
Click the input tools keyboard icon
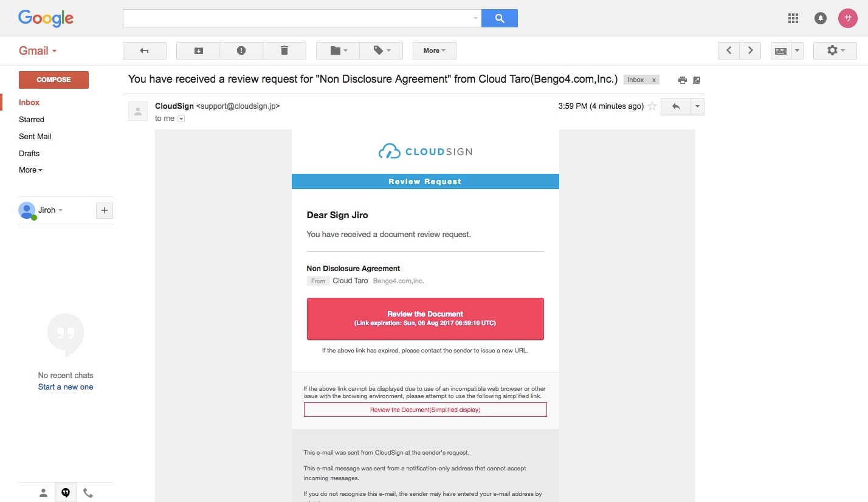coord(780,50)
